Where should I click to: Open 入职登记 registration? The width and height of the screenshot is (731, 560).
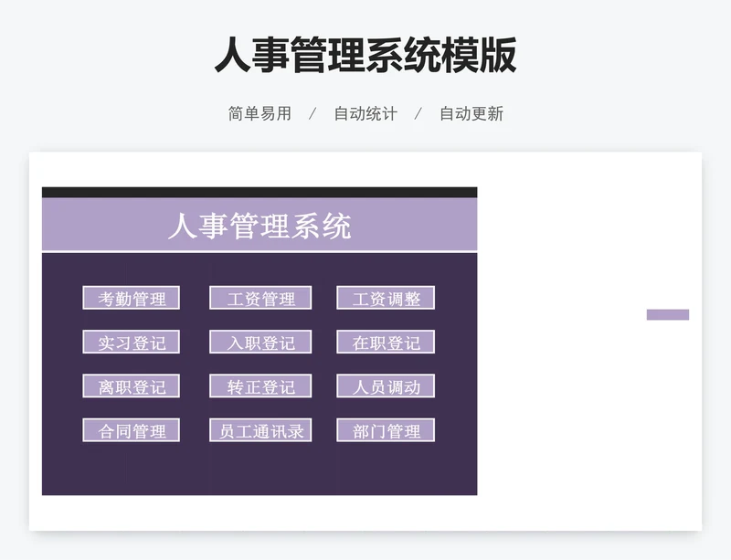pyautogui.click(x=260, y=342)
